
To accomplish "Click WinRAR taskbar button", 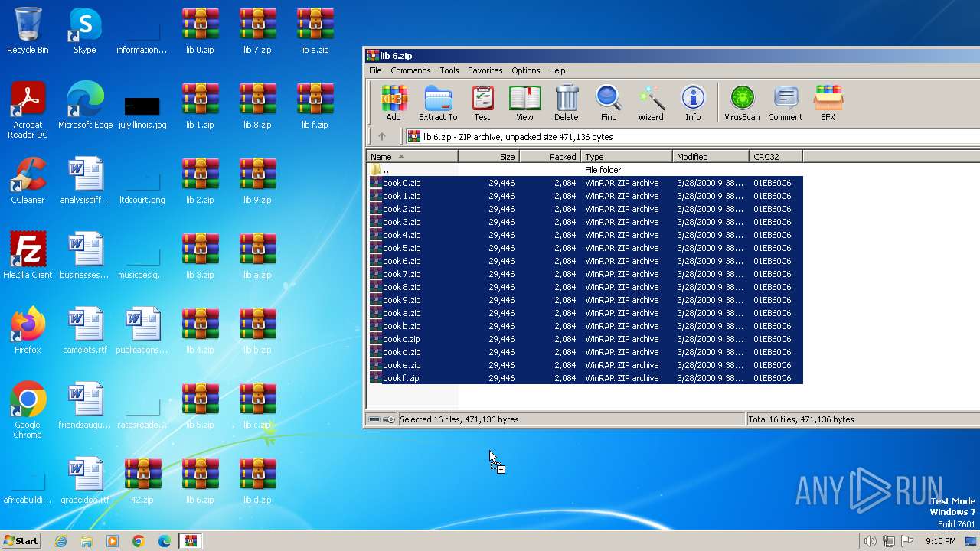I will click(x=190, y=541).
